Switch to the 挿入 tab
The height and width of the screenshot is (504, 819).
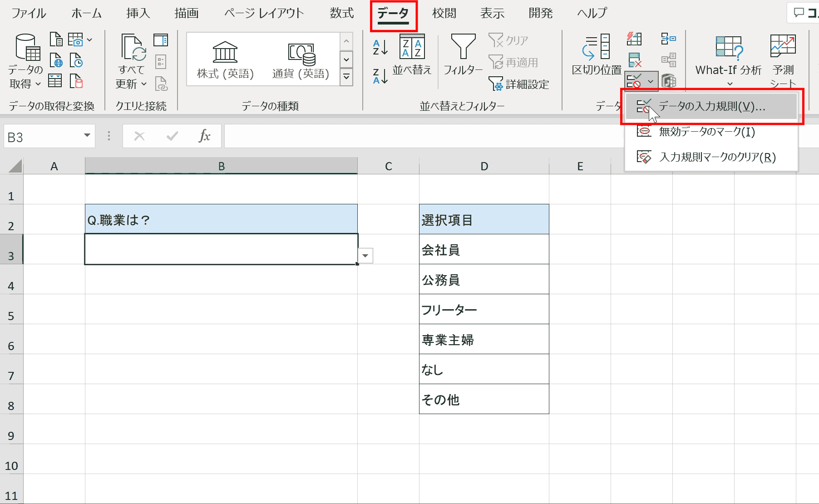(138, 13)
